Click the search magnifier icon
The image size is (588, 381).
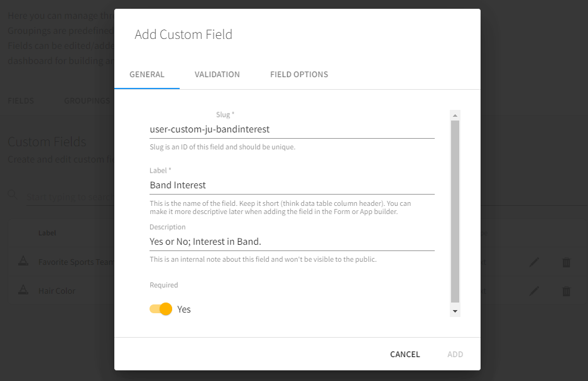13,196
